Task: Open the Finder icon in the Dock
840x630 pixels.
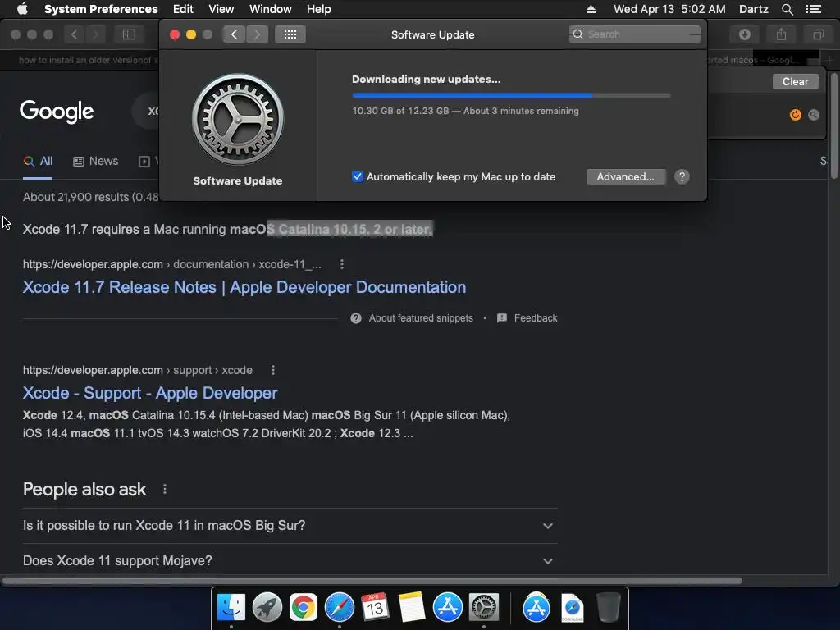Action: tap(231, 608)
